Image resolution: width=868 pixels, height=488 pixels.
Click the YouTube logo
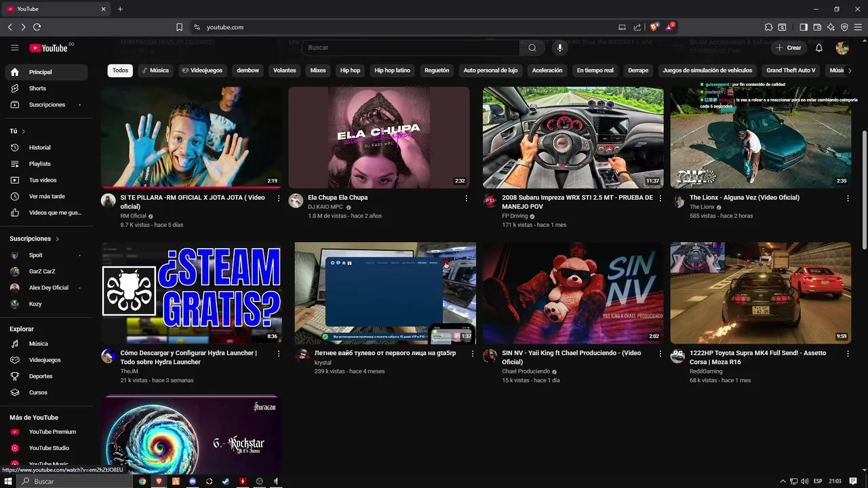point(49,48)
